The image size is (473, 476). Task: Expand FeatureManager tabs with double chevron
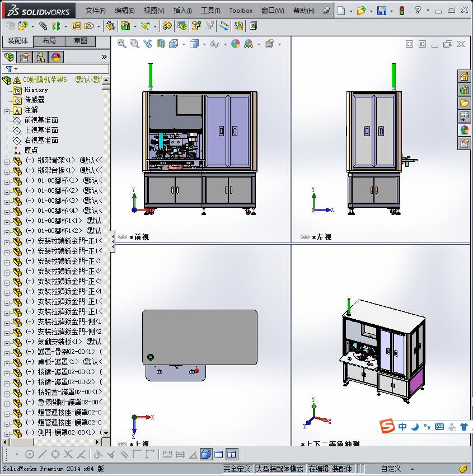tap(104, 57)
